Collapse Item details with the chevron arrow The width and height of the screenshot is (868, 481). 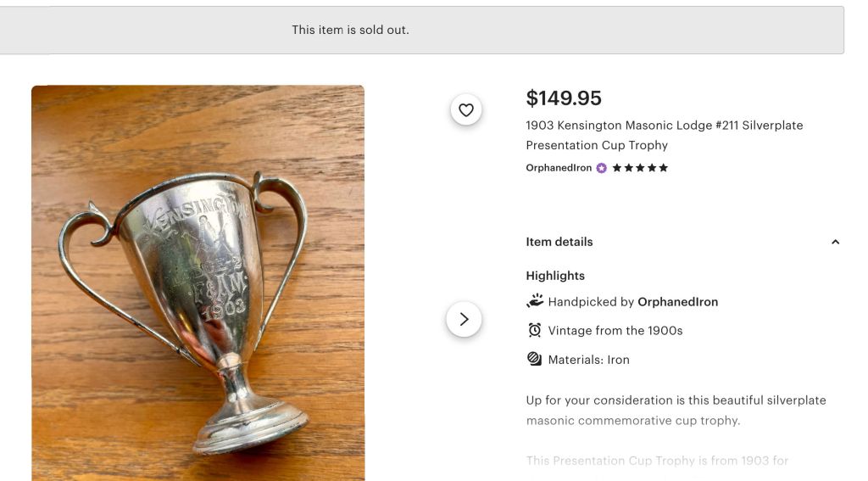click(835, 242)
